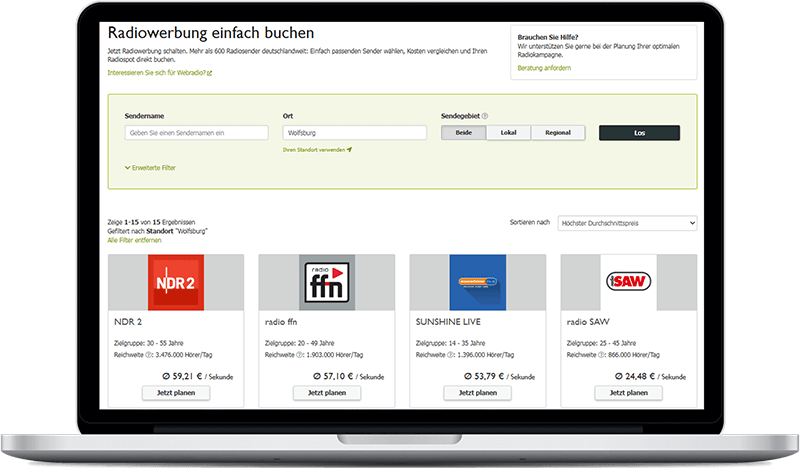This screenshot has width=800, height=468.
Task: Open the radio ffn logo
Action: pyautogui.click(x=327, y=282)
